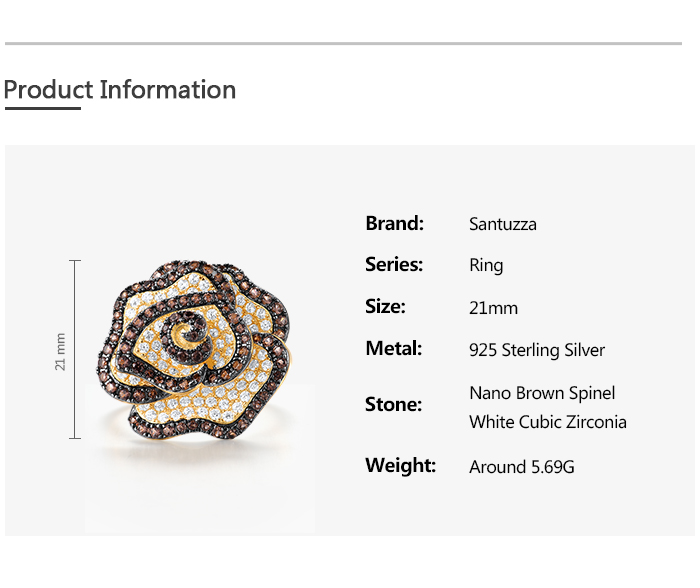Click the dark underline beneath the heading
This screenshot has height=588, width=700.
click(42, 108)
